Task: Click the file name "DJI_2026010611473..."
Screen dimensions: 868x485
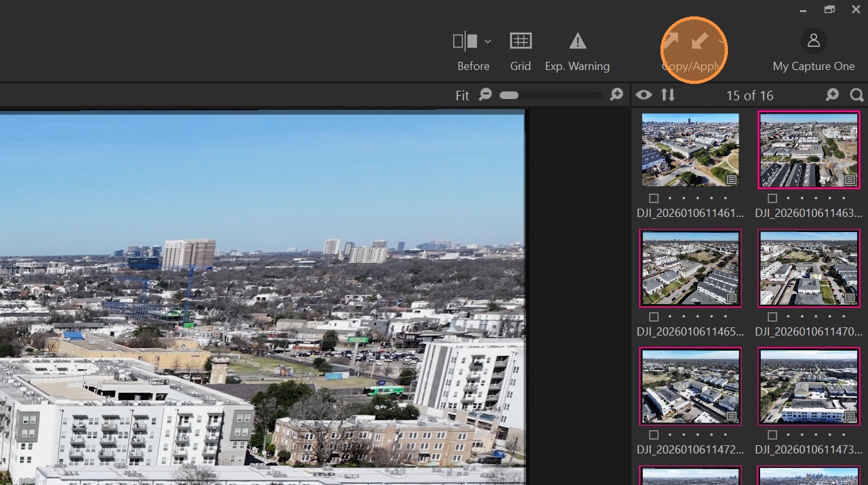Action: [809, 450]
